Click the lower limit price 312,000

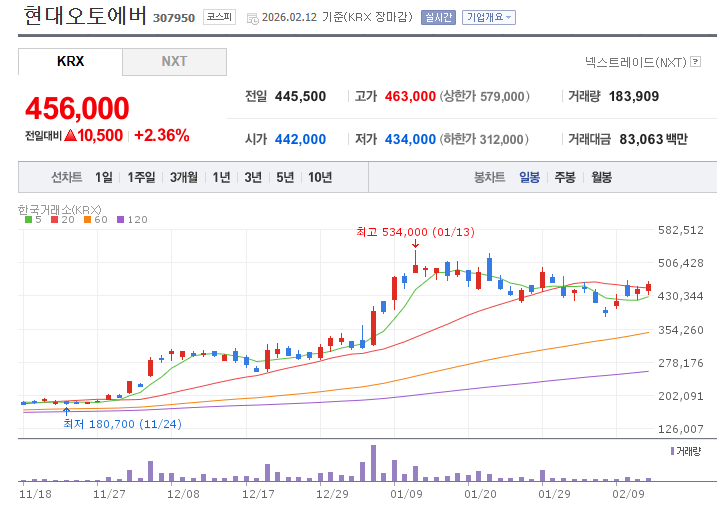(501, 139)
